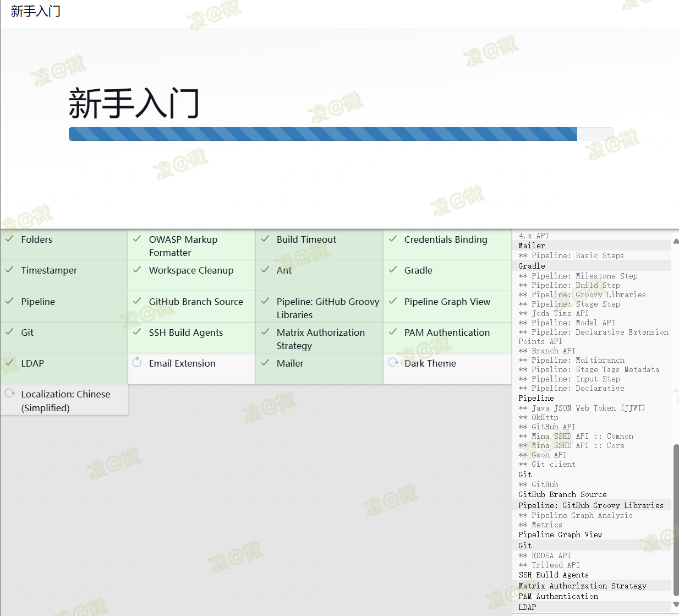Screen dimensions: 679x616
Task: Click the checkmark beside Pipeline: GitHub Groovy Libraries cell
Action: [x=265, y=301]
